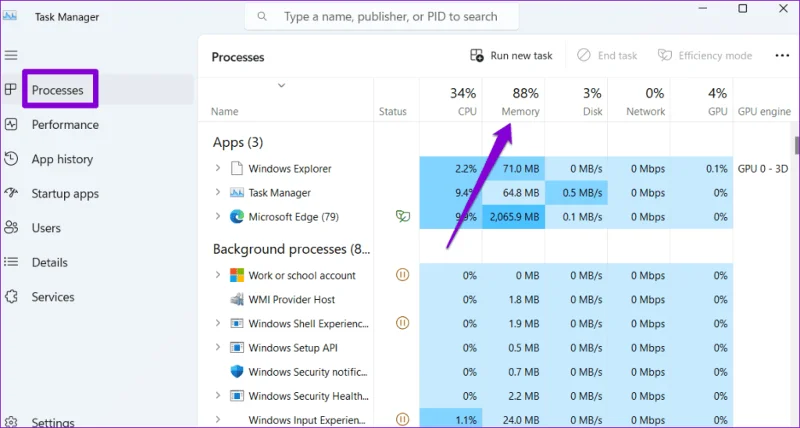Click the sort chevron above the Name column
The image size is (800, 428).
point(281,85)
